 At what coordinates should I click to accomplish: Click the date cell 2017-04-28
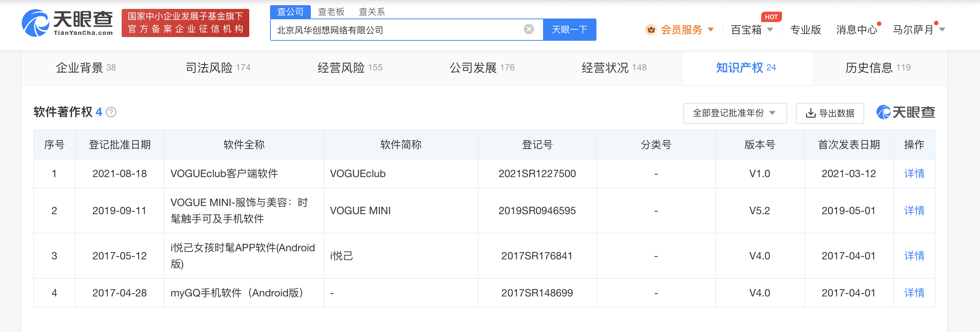[119, 293]
